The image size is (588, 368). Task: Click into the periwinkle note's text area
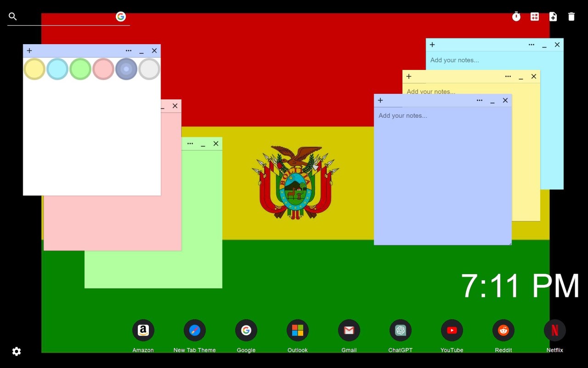[x=443, y=176]
